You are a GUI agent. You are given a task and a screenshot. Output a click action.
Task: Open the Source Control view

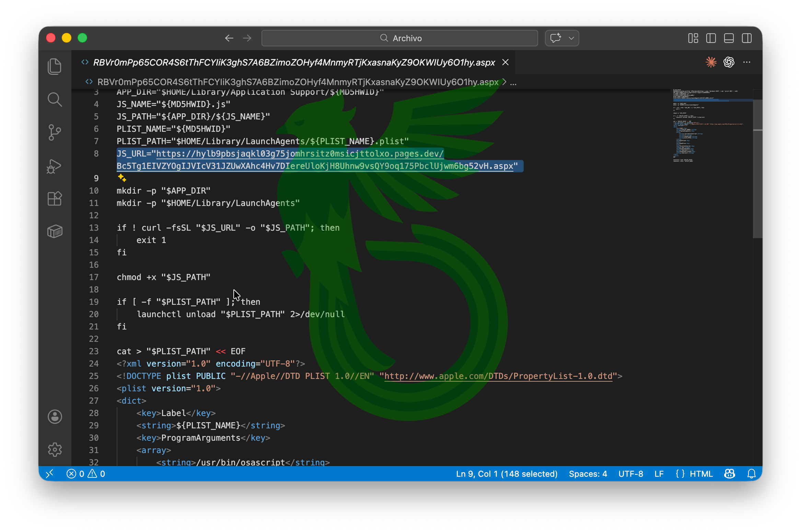55,132
